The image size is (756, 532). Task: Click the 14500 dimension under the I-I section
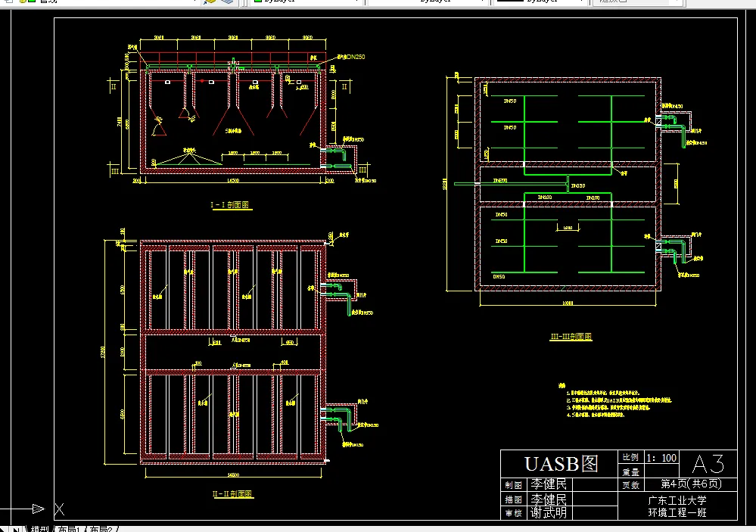pyautogui.click(x=233, y=180)
